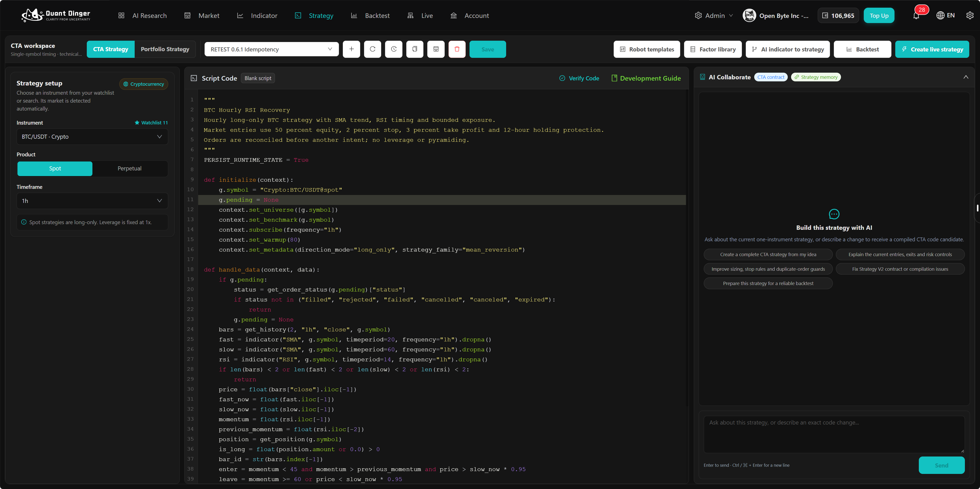This screenshot has height=489, width=980.
Task: Click the Top Up button
Action: click(x=879, y=16)
